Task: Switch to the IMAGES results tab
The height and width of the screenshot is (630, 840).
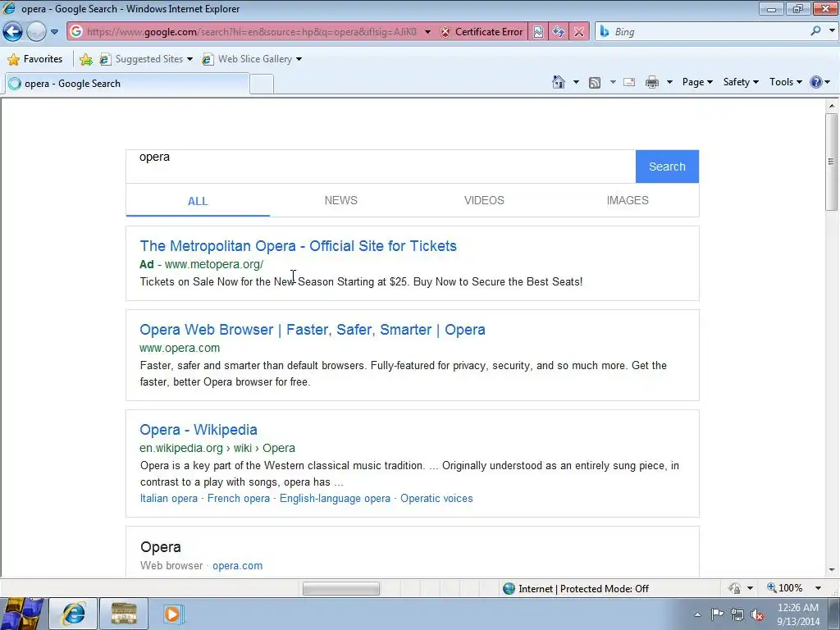Action: point(628,200)
